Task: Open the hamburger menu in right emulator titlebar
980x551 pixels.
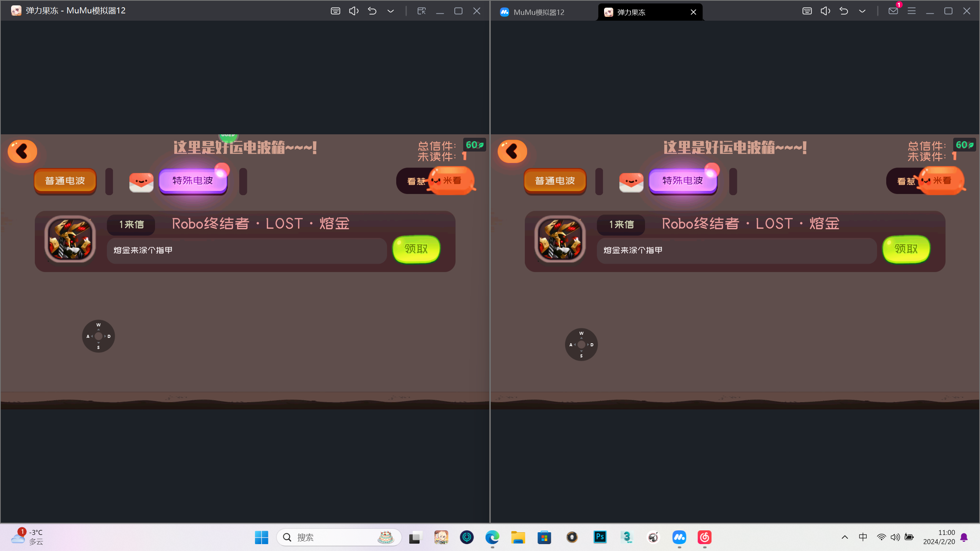Action: (x=911, y=11)
